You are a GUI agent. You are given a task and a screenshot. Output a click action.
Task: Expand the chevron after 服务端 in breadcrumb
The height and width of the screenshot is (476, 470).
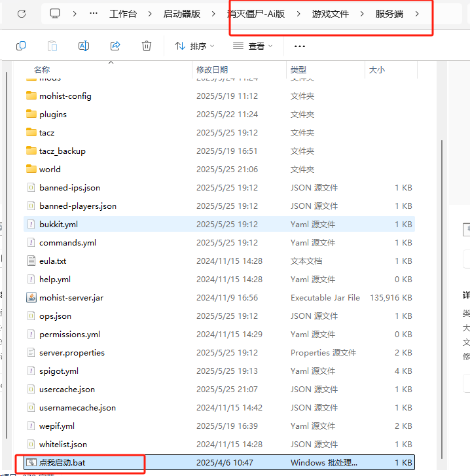[x=417, y=14]
